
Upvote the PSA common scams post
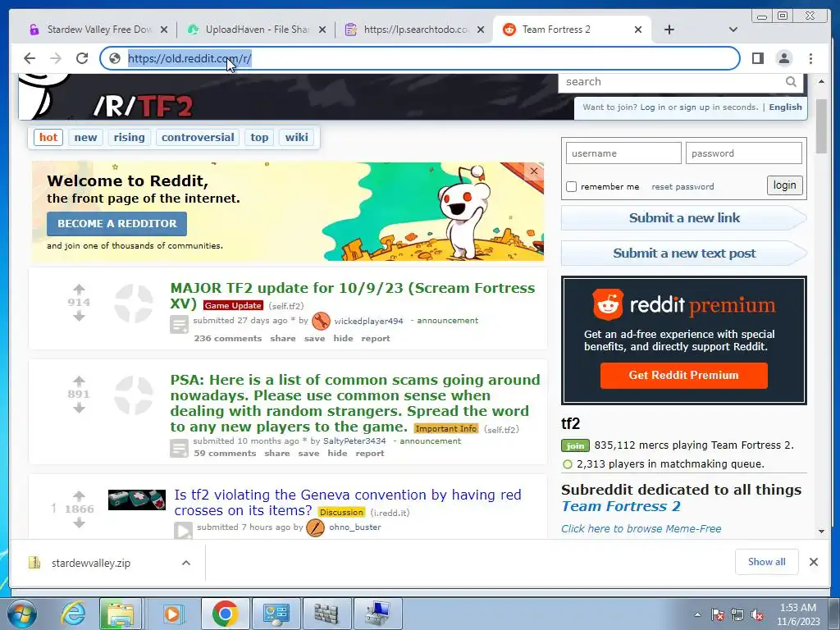[79, 381]
